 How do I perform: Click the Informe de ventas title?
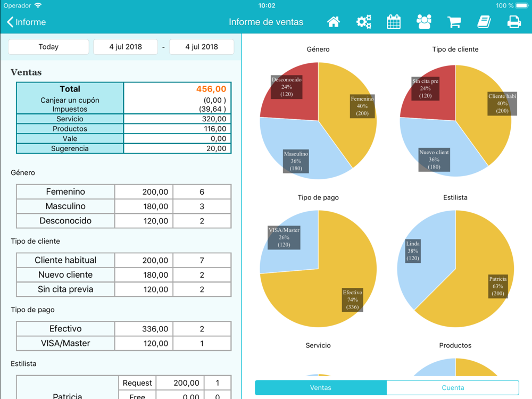coord(266,22)
